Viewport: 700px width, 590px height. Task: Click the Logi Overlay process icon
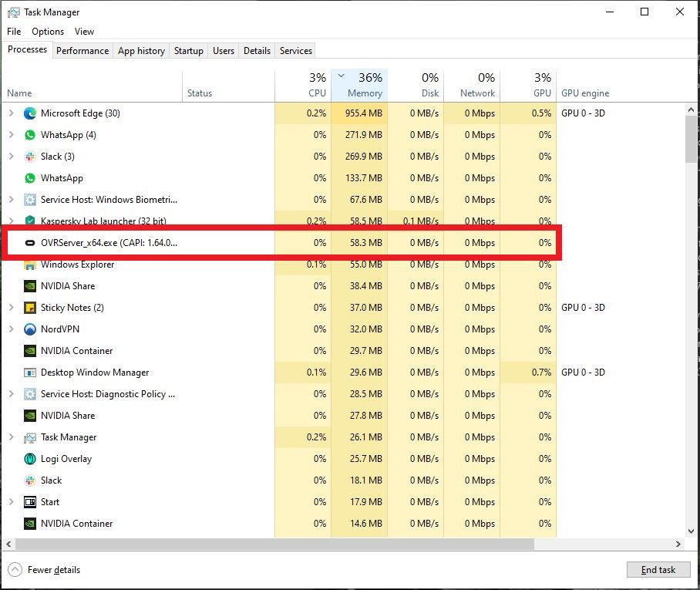tap(29, 459)
